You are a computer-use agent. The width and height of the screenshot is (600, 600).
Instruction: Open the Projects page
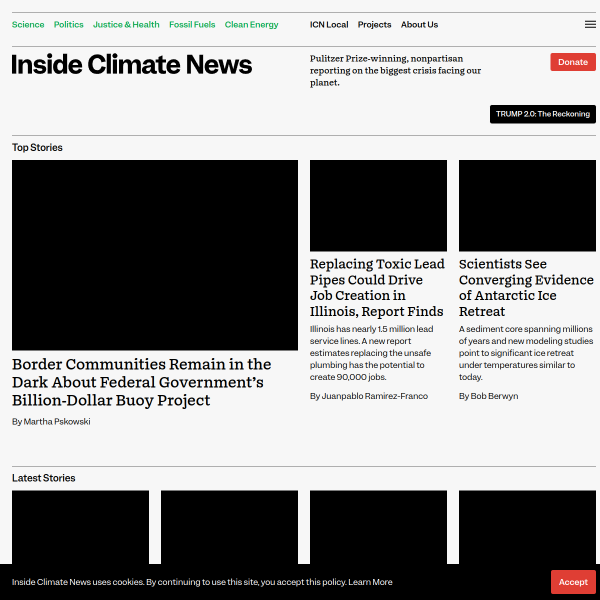click(374, 24)
